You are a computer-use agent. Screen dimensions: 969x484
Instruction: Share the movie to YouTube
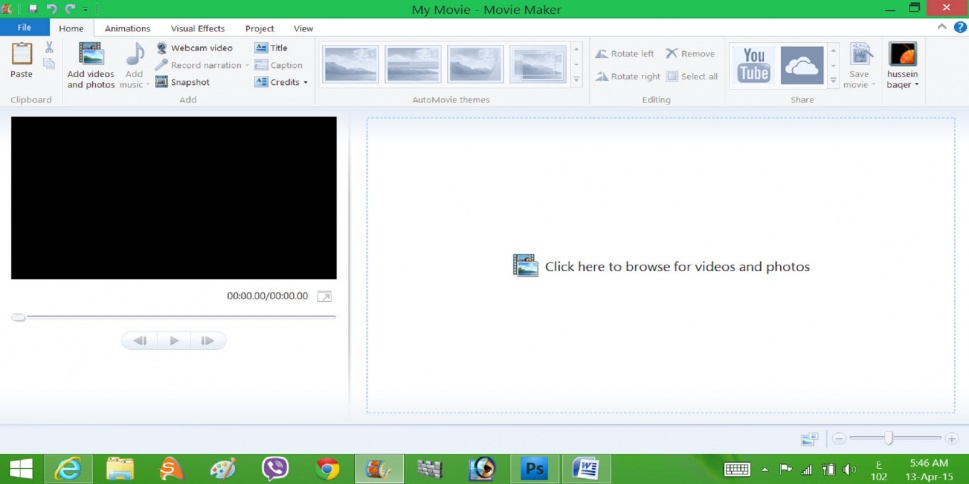754,65
